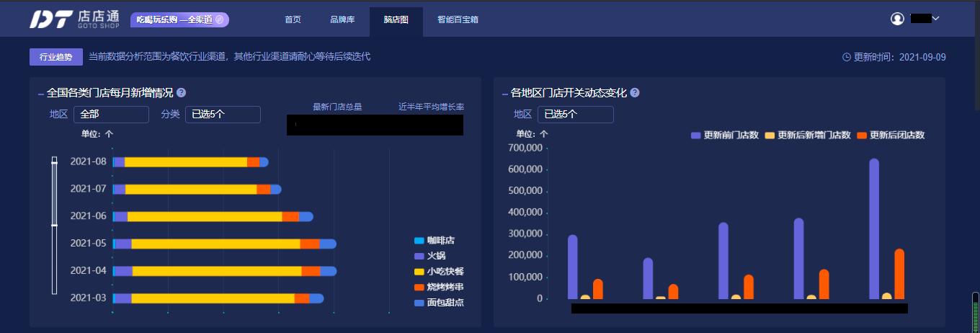Image resolution: width=980 pixels, height=333 pixels.
Task: Click help icon beside 各地区门店开关动态变化
Action: click(635, 92)
